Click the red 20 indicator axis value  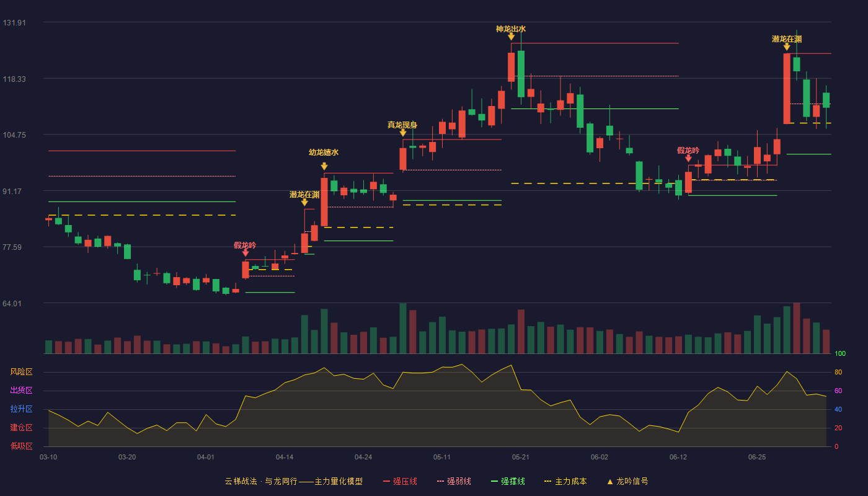pyautogui.click(x=838, y=428)
